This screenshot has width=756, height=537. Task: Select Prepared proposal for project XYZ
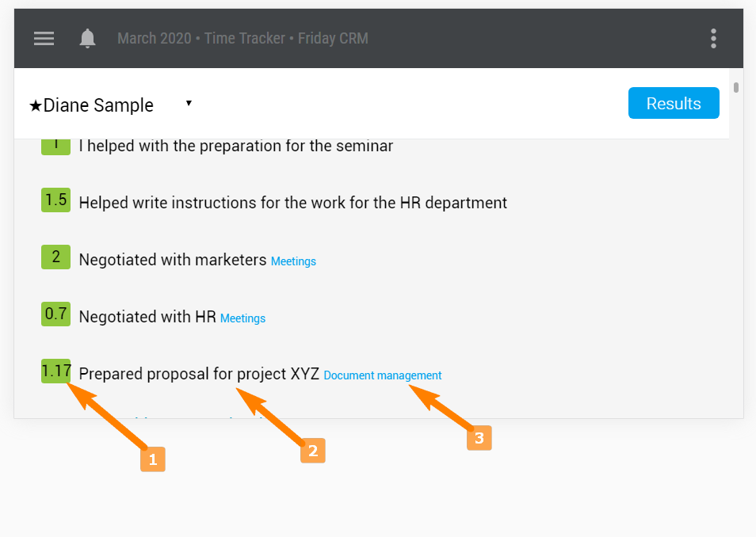[199, 374]
